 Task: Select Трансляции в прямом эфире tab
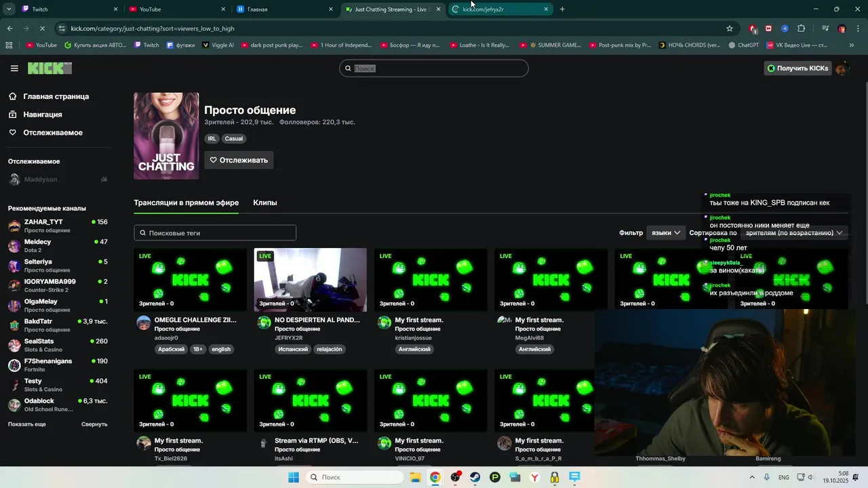pyautogui.click(x=186, y=203)
